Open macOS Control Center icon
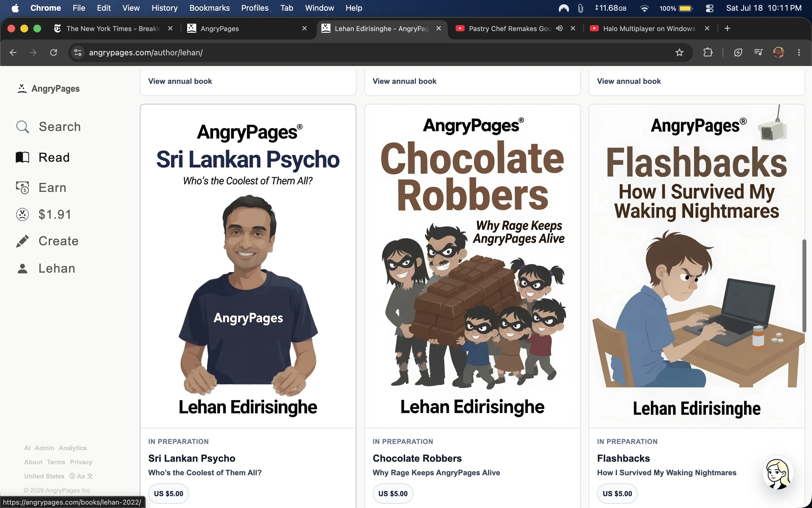 (x=709, y=8)
